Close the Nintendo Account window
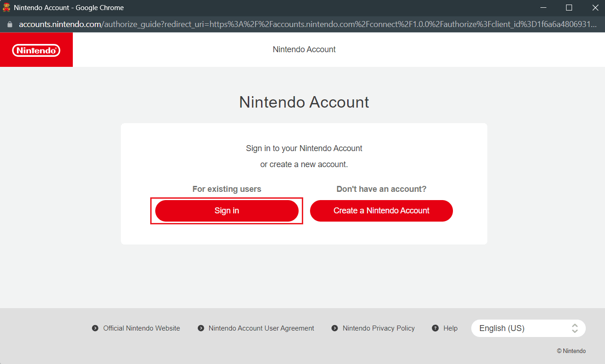605x364 pixels. [x=595, y=8]
